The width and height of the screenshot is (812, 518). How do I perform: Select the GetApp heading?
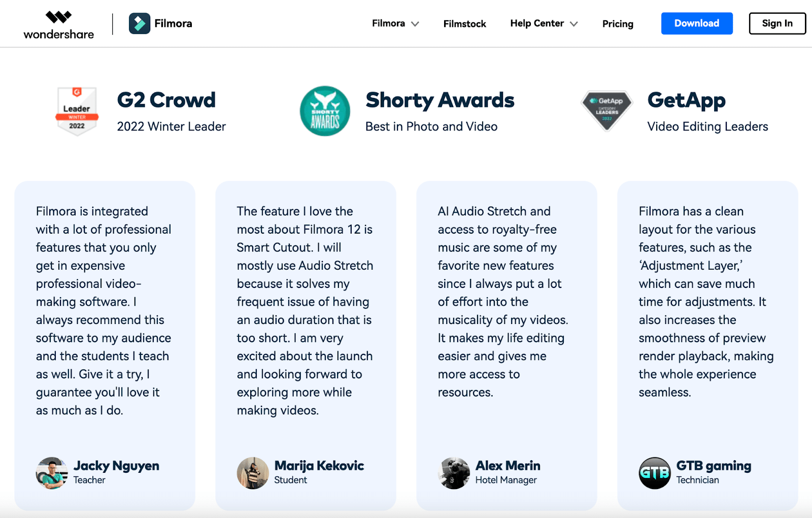point(687,101)
